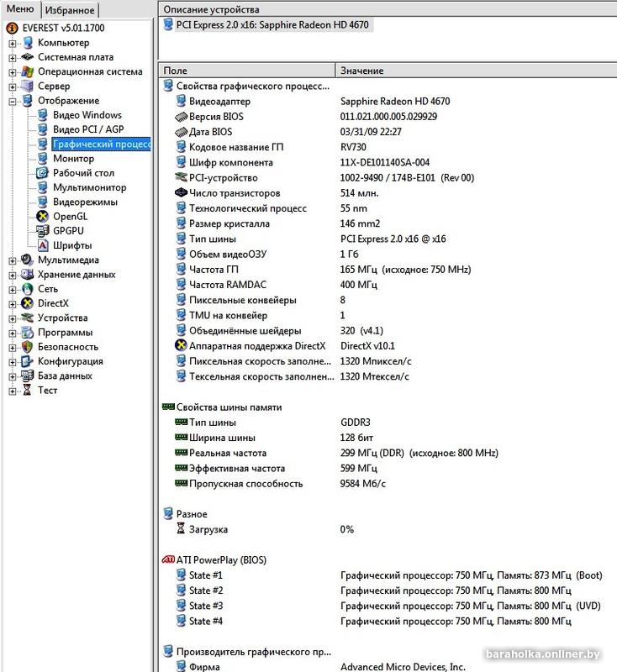The image size is (617, 672).
Task: Click the Рабочий стол desktop icon
Action: (42, 173)
